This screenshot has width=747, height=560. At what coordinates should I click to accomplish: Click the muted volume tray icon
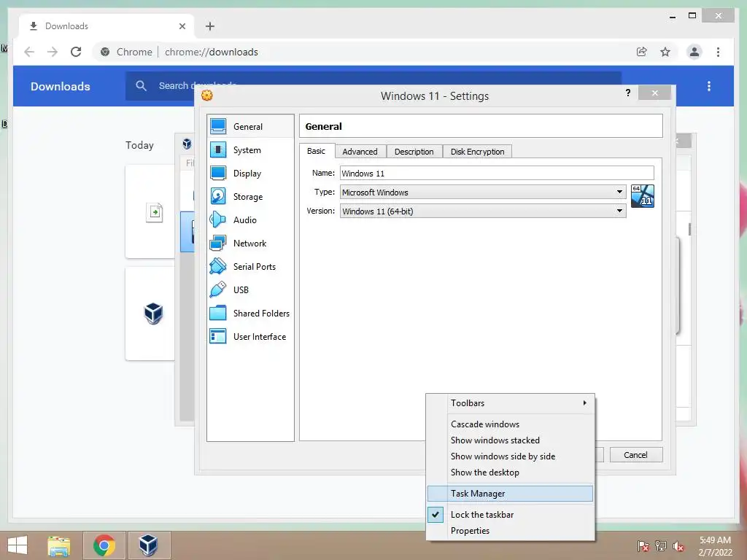click(x=678, y=546)
